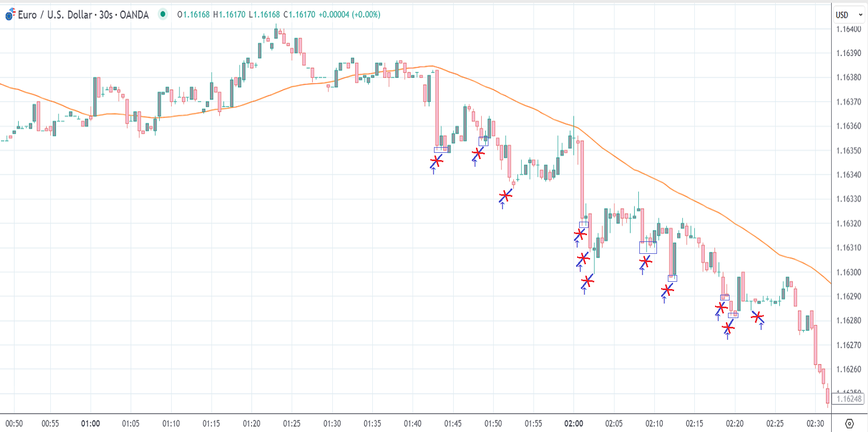Click the green market status dot
This screenshot has width=868, height=432.
coord(163,14)
